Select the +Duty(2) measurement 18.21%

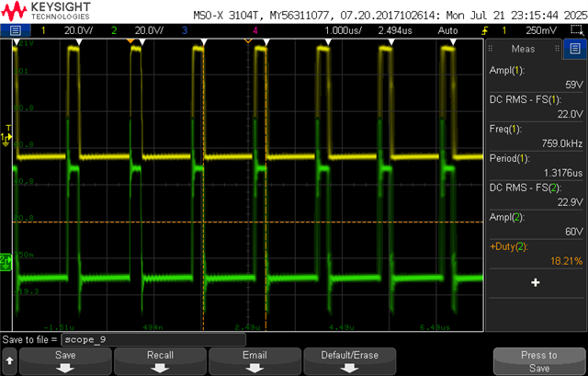point(537,254)
